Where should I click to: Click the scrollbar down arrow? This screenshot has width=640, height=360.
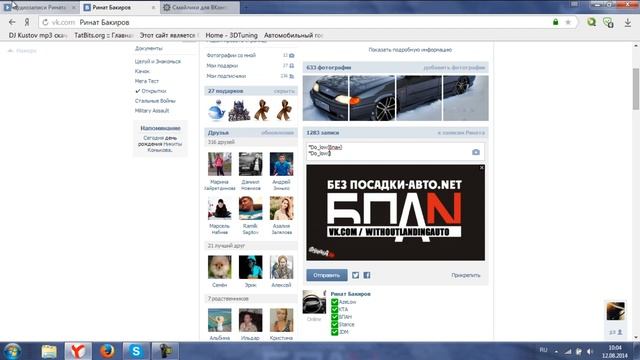(x=636, y=337)
